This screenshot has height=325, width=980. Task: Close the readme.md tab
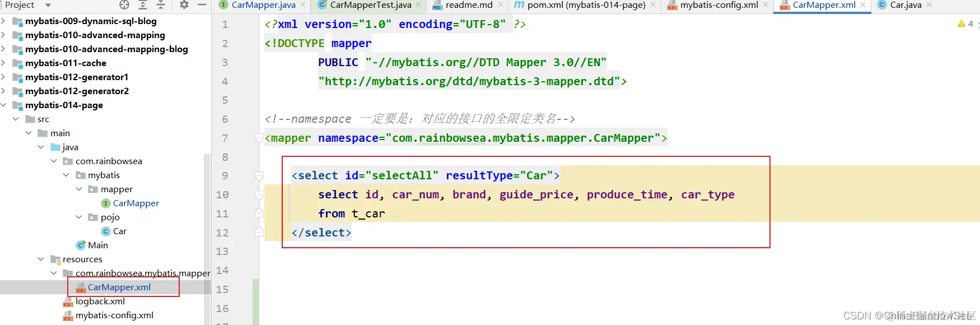click(501, 5)
